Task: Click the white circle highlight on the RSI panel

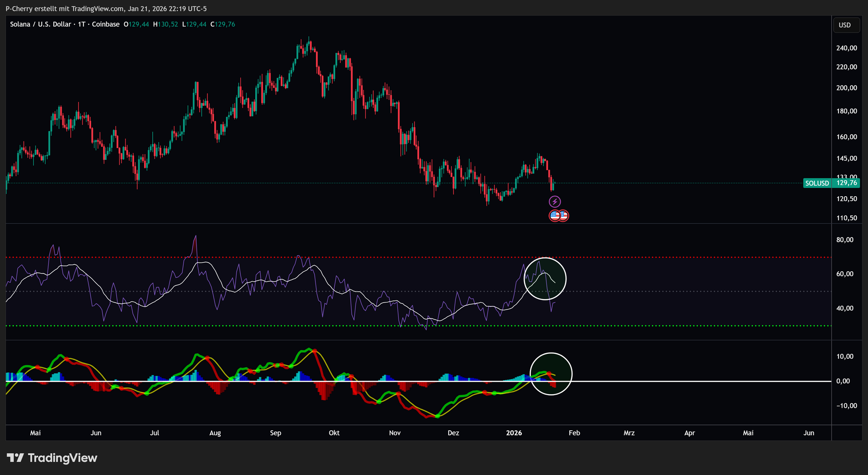Action: click(x=546, y=279)
